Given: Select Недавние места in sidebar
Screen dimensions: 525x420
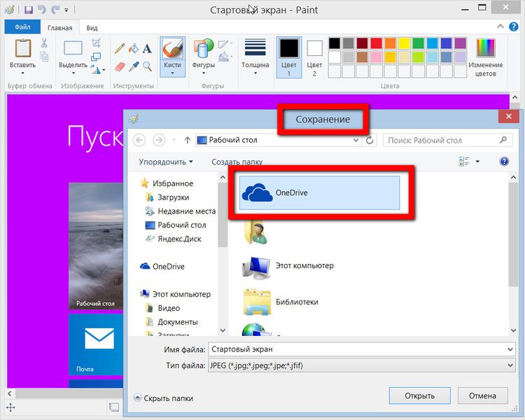Looking at the screenshot, I should tap(181, 211).
